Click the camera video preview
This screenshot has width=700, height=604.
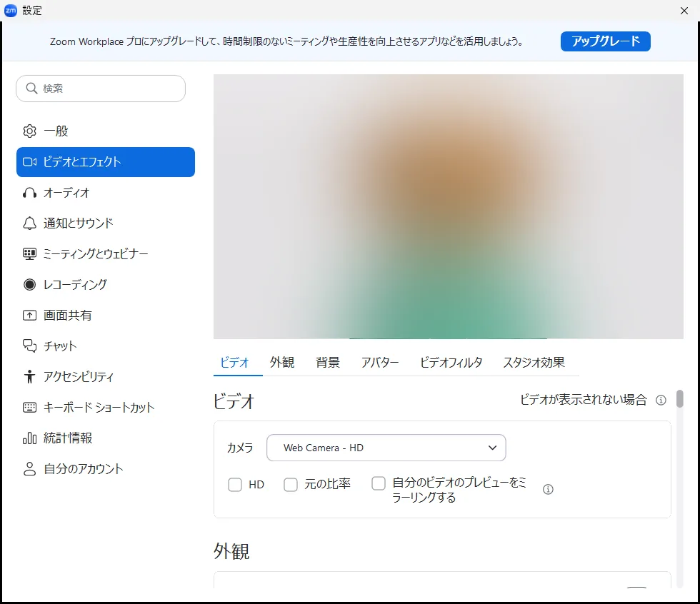[449, 206]
